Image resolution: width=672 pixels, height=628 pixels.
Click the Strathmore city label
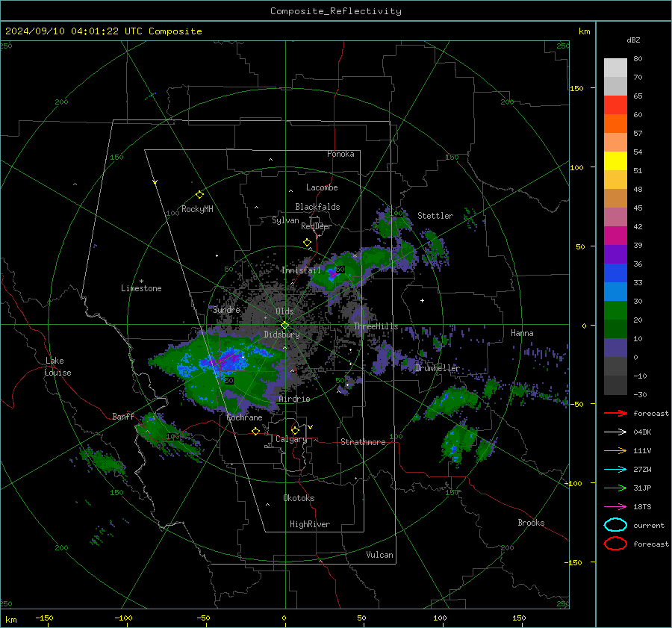pos(363,442)
